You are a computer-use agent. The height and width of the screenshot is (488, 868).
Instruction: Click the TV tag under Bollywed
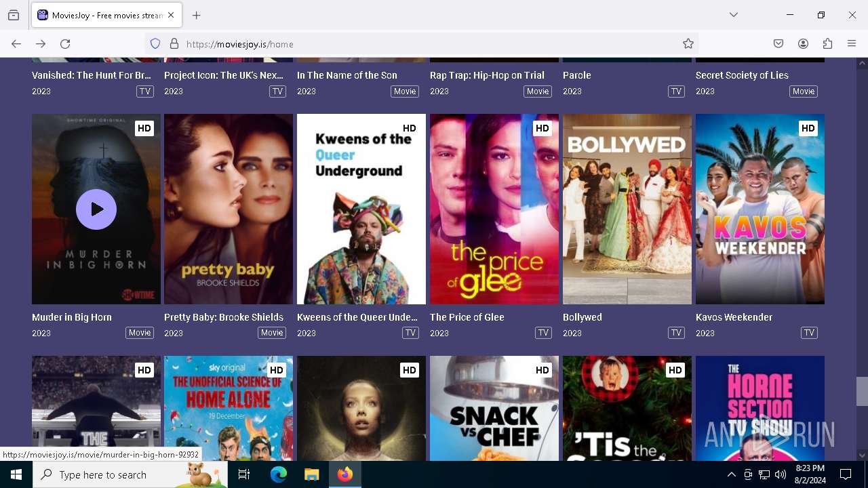tap(676, 333)
